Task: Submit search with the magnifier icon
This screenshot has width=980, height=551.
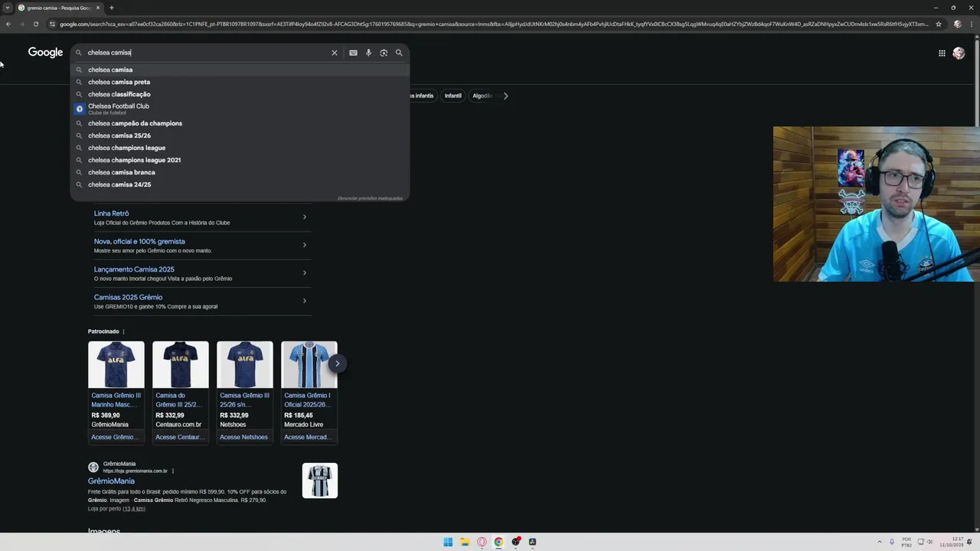Action: pos(399,53)
